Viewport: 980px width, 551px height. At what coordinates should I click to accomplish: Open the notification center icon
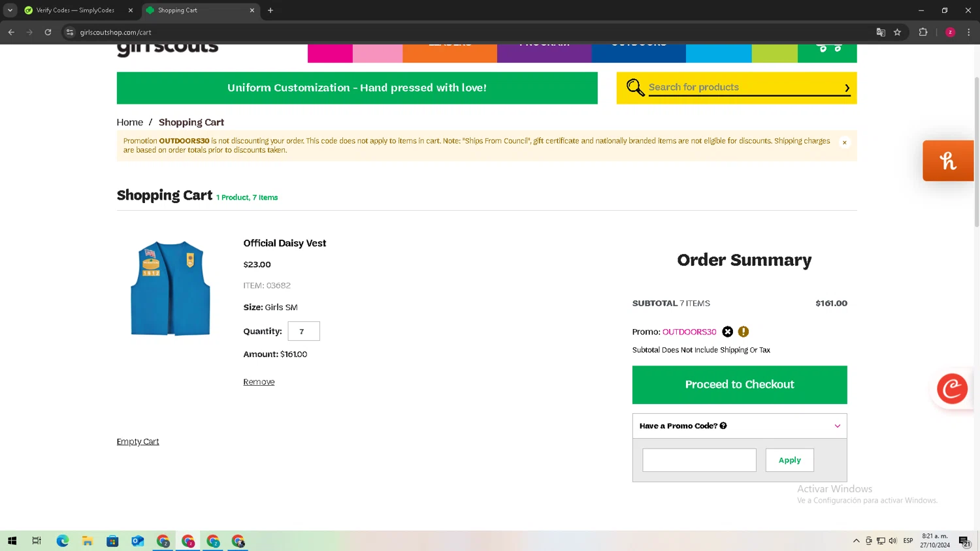click(964, 541)
